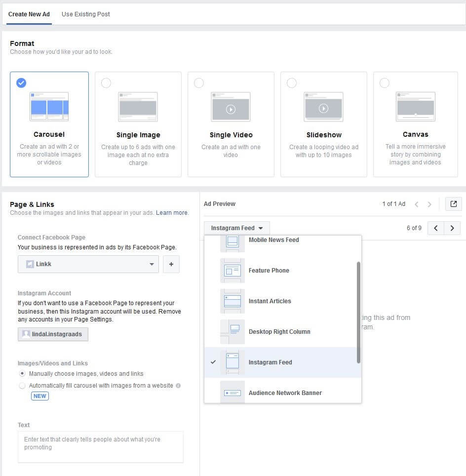Click the Instant Articles placement icon
Viewport: 466px width, 476px height.
(233, 301)
